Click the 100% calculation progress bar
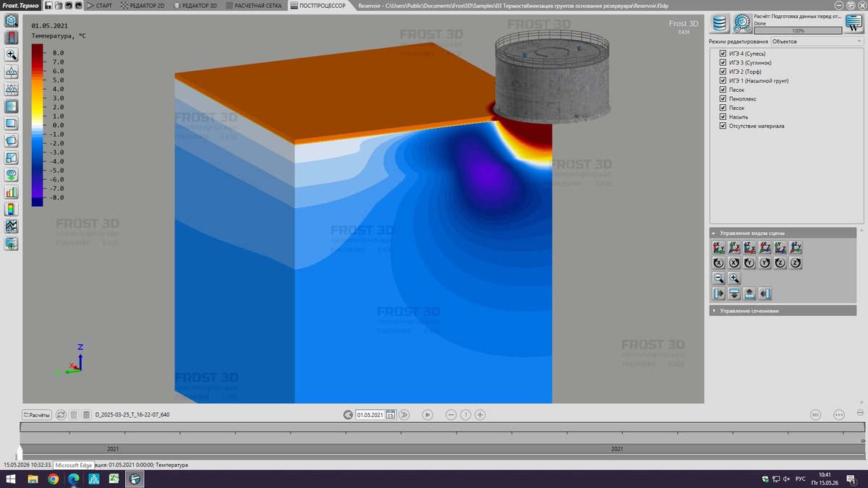 click(798, 30)
